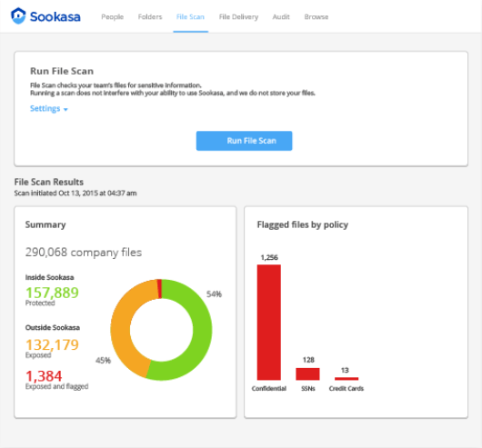Viewport: 482px width, 448px height.
Task: Click the red flagged donut sliver
Action: pos(159,289)
